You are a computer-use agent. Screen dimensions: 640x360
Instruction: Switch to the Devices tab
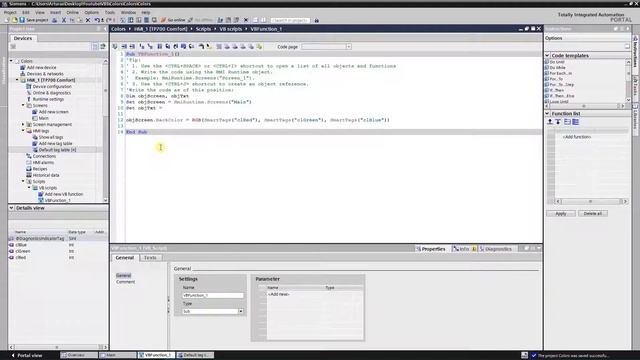23,38
